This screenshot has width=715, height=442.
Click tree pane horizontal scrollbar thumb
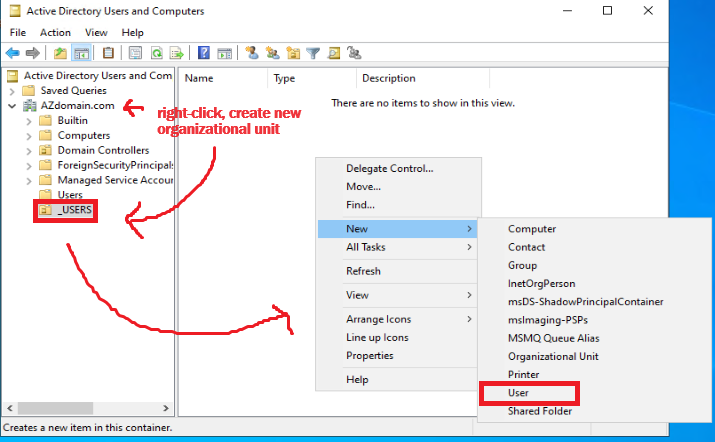click(56, 408)
